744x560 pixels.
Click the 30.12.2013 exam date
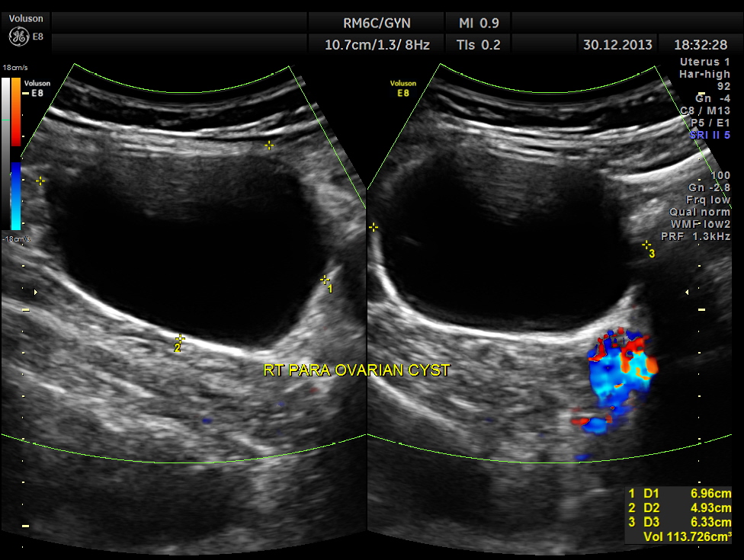click(x=616, y=44)
